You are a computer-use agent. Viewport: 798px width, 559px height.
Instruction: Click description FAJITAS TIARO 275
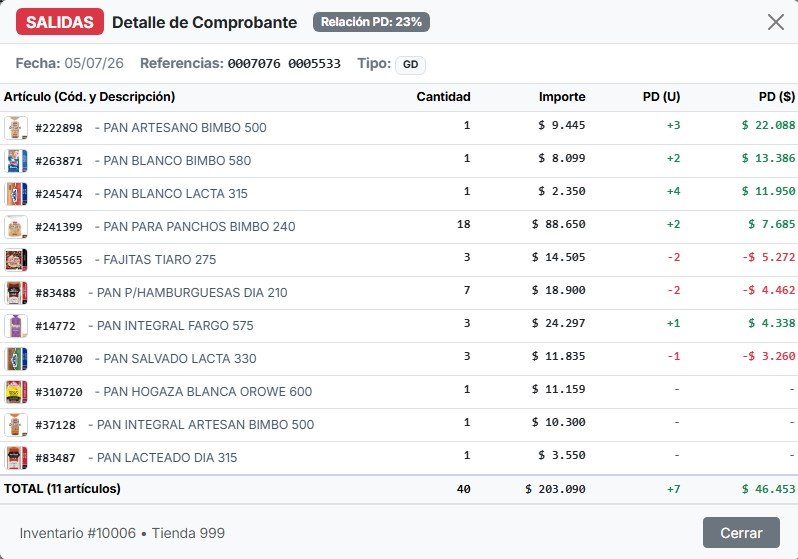(160, 260)
